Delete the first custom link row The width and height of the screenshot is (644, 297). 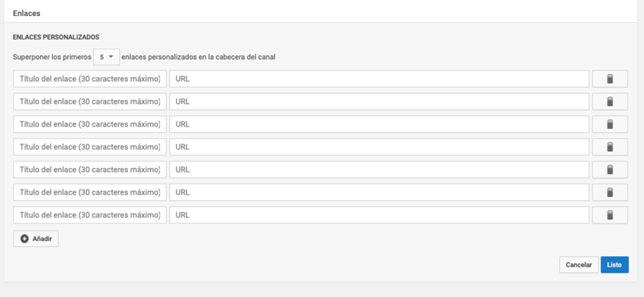pos(610,79)
